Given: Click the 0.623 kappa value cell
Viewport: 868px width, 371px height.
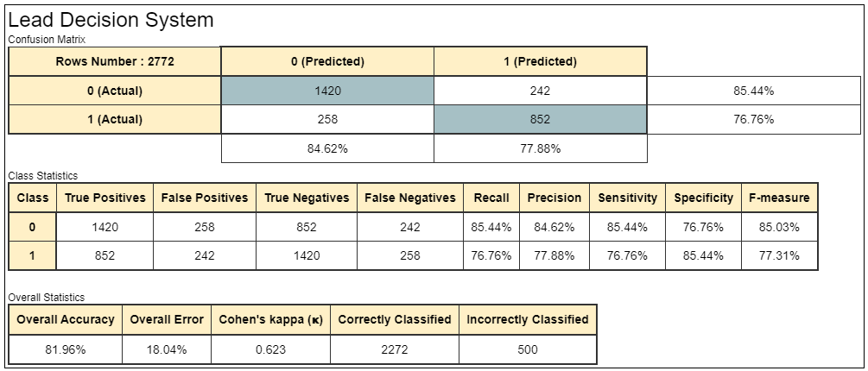Looking at the screenshot, I should pyautogui.click(x=270, y=349).
